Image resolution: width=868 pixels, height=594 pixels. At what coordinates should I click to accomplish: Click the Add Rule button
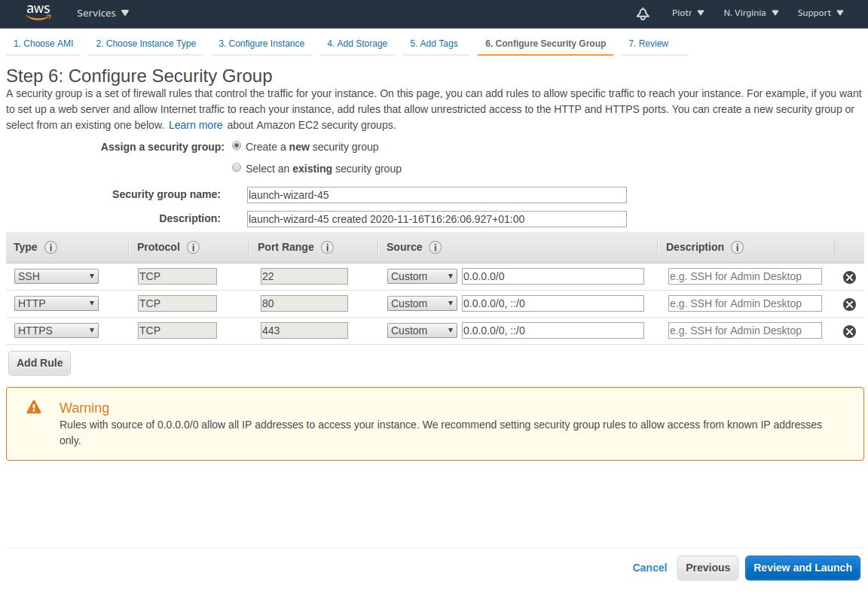(x=39, y=363)
